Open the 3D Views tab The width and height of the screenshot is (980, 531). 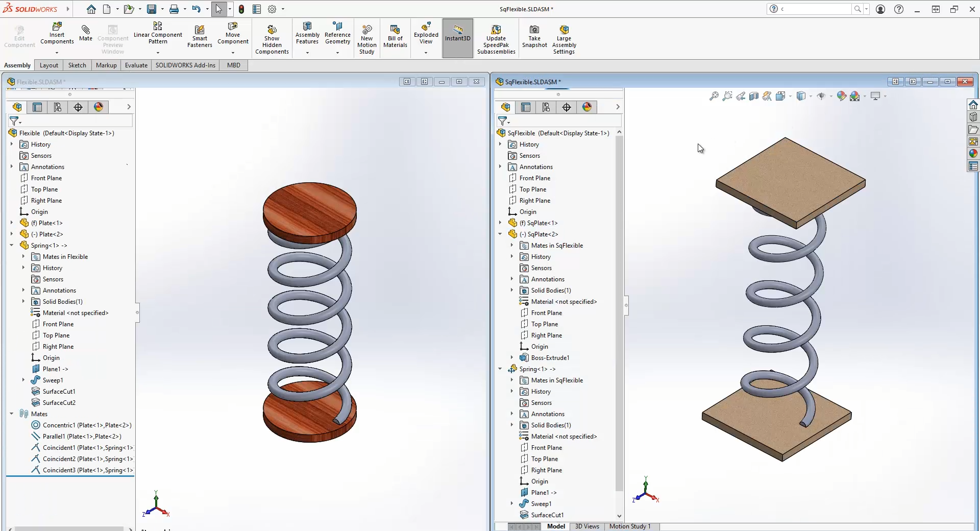(x=587, y=526)
